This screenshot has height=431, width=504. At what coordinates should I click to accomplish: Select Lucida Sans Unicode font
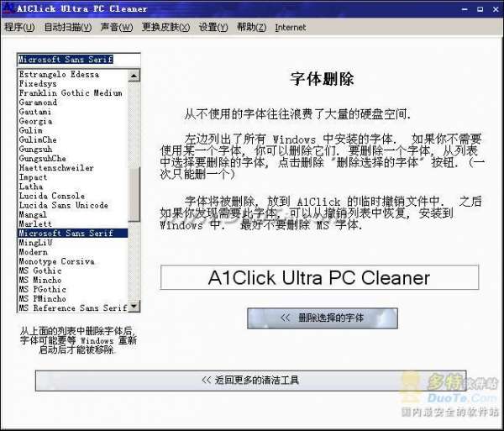click(72, 205)
